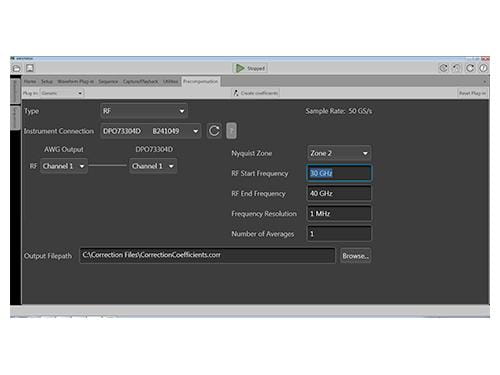Click the RF Start Frequency field
The image size is (500, 375).
pyautogui.click(x=339, y=173)
